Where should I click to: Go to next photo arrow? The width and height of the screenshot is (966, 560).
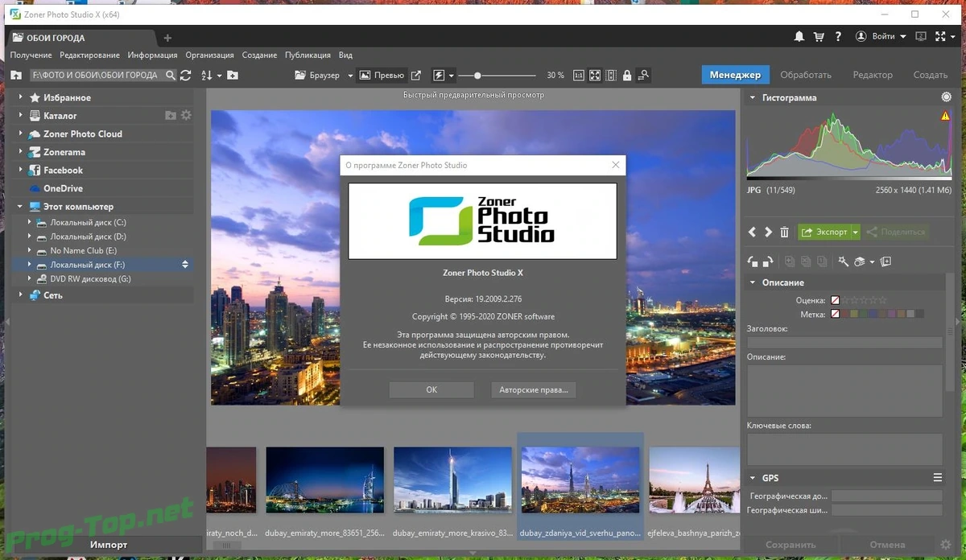click(768, 232)
